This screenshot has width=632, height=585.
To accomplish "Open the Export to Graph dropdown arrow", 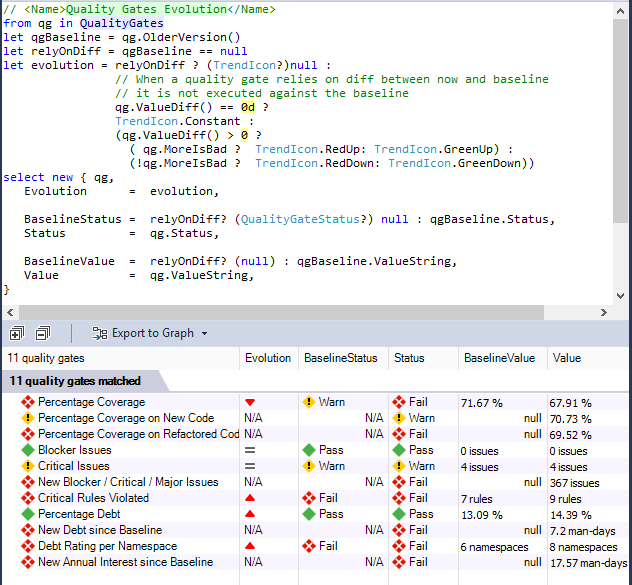I will (205, 334).
